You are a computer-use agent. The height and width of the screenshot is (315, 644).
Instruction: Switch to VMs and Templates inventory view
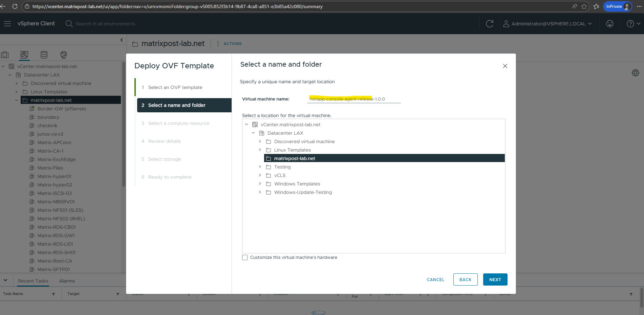point(24,55)
